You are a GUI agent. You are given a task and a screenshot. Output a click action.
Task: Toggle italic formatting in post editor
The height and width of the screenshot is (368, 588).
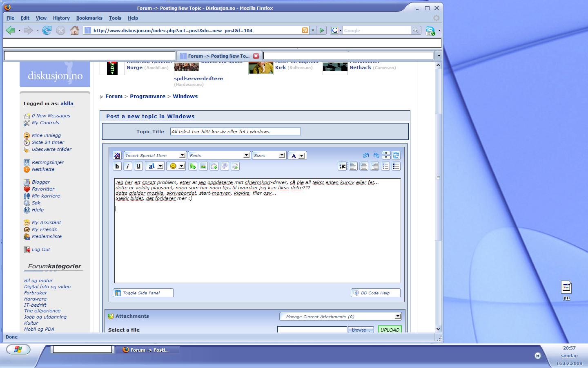(x=127, y=166)
